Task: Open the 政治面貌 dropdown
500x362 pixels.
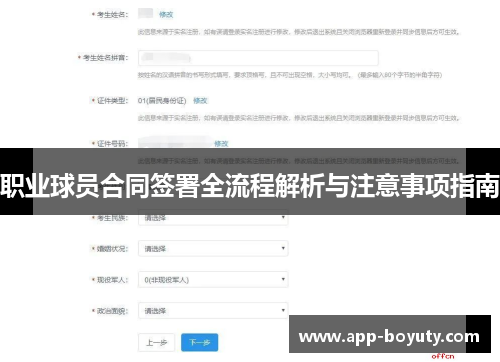Action: point(213,311)
